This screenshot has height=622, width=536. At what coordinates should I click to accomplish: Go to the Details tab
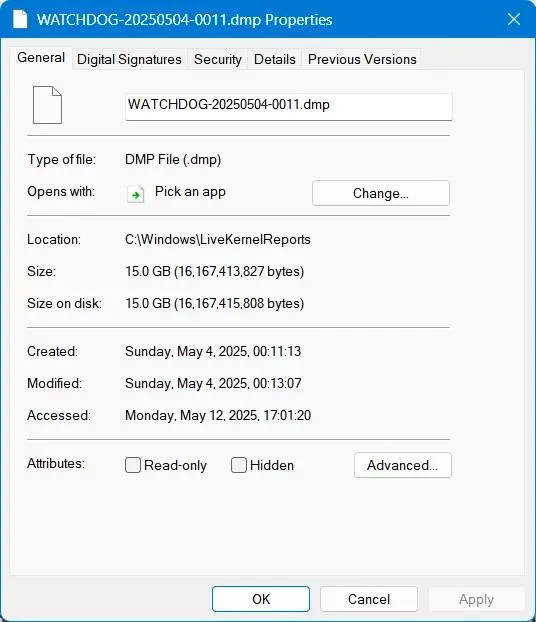tap(275, 60)
